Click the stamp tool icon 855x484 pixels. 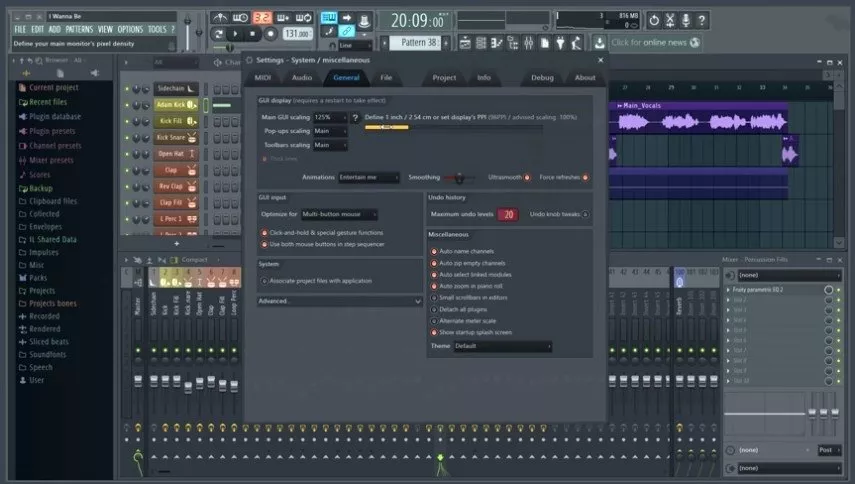(x=364, y=21)
